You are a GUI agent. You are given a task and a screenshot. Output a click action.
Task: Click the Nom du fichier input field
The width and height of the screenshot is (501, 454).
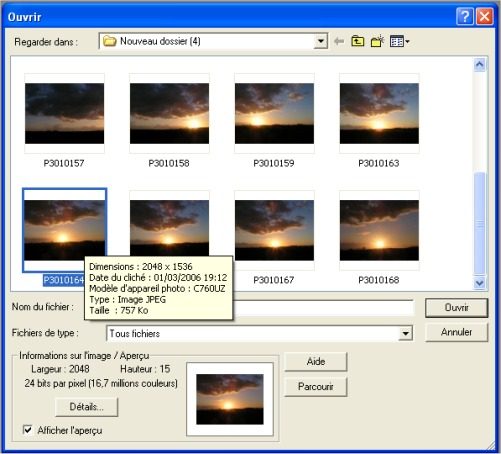pos(323,307)
